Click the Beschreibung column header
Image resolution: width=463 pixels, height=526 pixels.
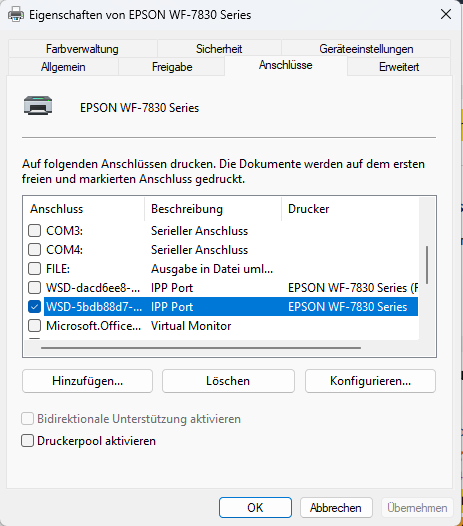click(213, 209)
